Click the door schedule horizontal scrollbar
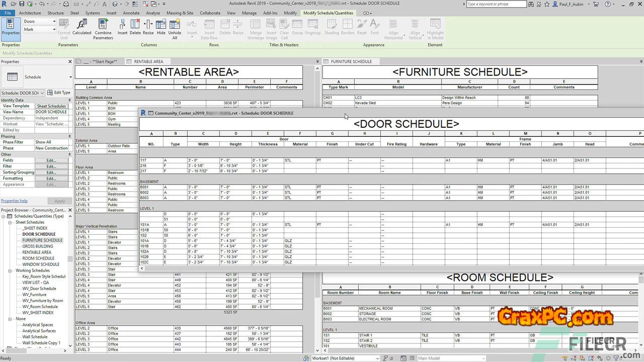 pyautogui.click(x=352, y=268)
